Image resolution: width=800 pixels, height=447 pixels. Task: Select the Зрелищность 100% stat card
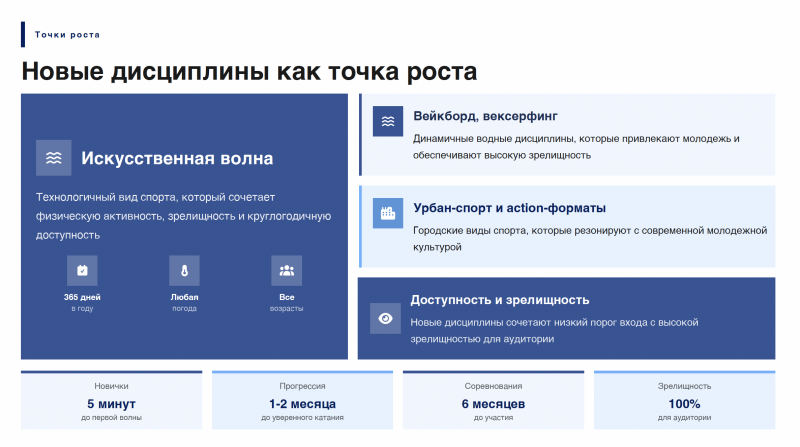pos(684,400)
